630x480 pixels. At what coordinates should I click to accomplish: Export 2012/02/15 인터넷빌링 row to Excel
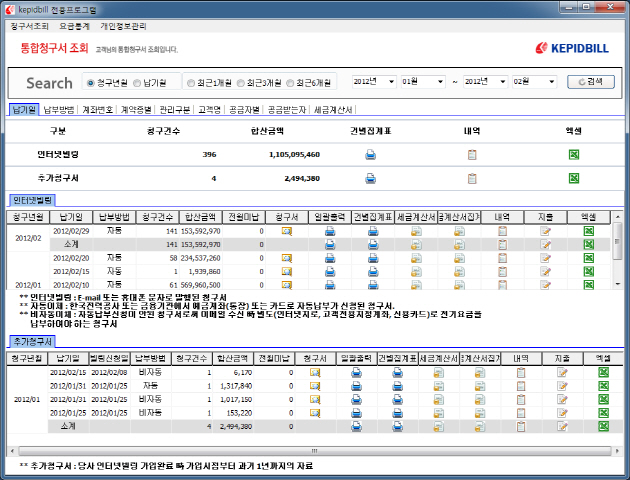[x=589, y=272]
